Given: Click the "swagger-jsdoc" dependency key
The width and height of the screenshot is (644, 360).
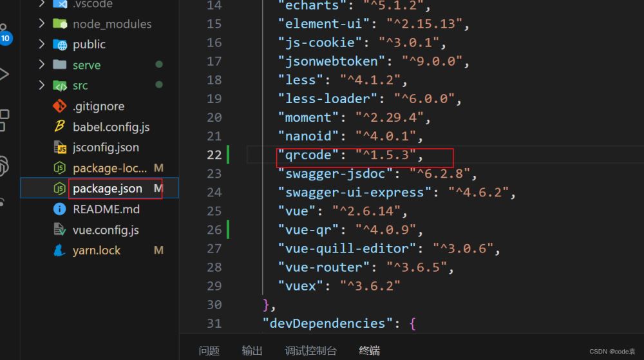Looking at the screenshot, I should (336, 174).
